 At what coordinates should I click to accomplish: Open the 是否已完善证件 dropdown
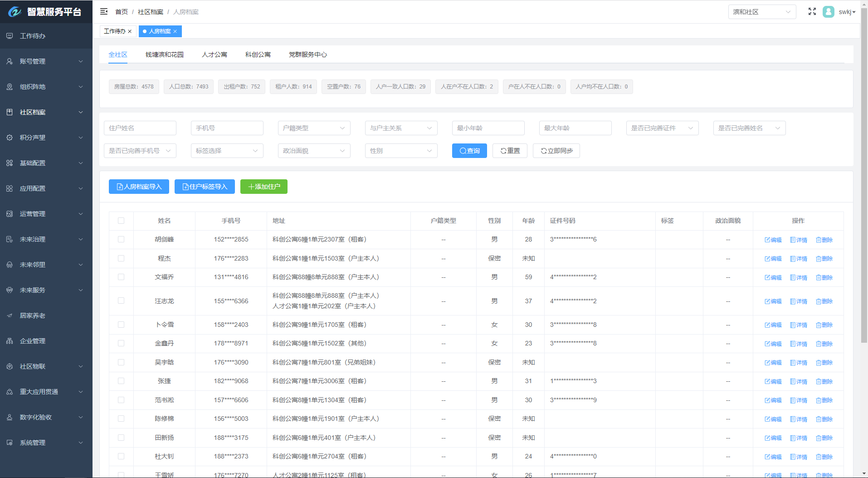[x=663, y=128]
